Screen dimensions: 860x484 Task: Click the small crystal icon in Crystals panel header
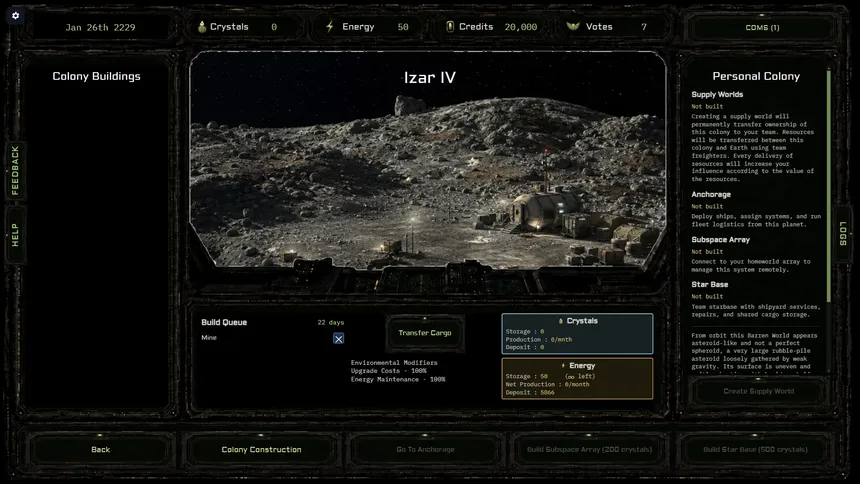[561, 321]
